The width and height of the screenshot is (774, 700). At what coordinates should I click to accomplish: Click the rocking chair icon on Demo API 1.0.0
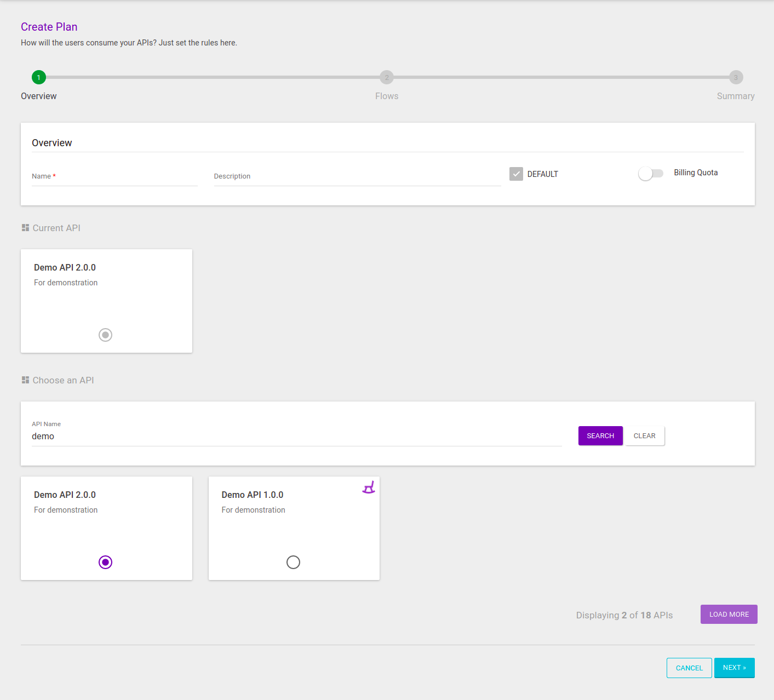[369, 487]
